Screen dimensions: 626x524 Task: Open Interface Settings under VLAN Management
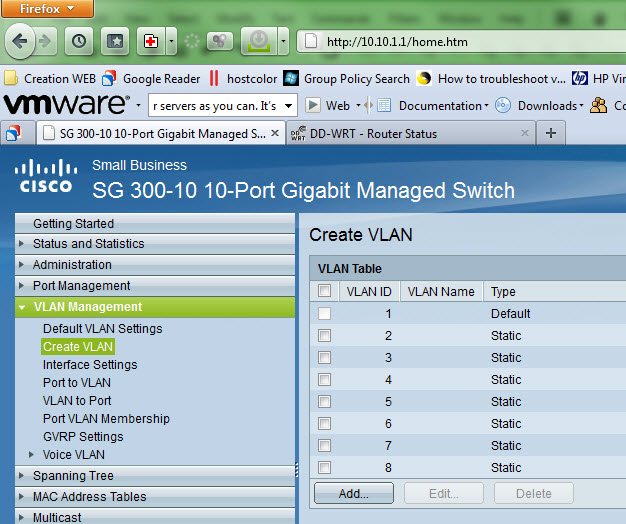tap(90, 364)
